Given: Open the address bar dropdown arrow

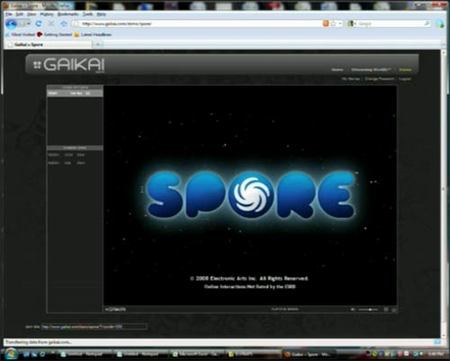Looking at the screenshot, I should [340, 24].
